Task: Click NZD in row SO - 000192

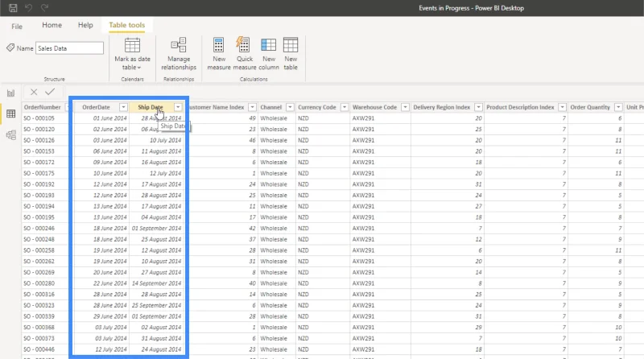Action: pos(303,184)
